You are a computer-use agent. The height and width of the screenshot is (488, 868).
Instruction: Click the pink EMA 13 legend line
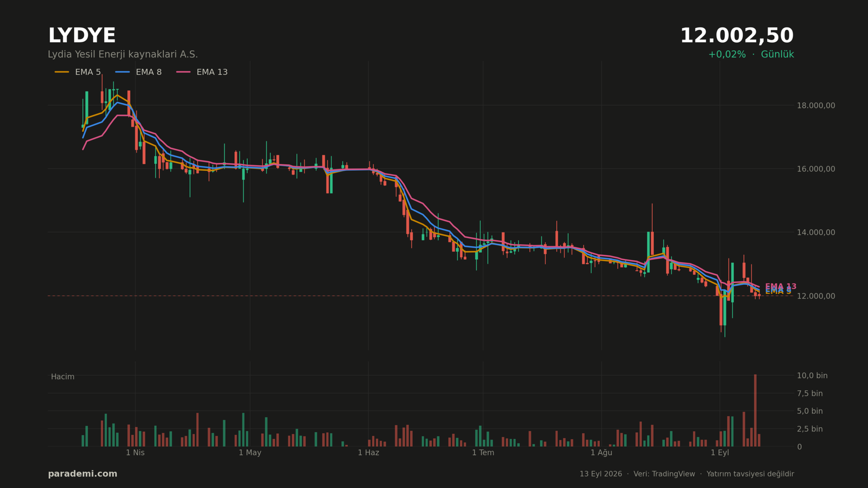pyautogui.click(x=183, y=72)
